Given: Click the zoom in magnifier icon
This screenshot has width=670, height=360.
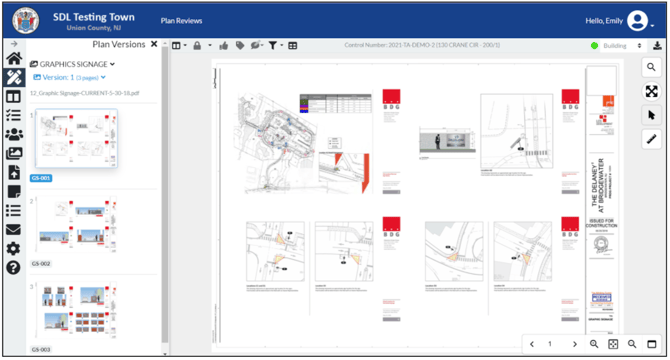Looking at the screenshot, I should [x=594, y=344].
